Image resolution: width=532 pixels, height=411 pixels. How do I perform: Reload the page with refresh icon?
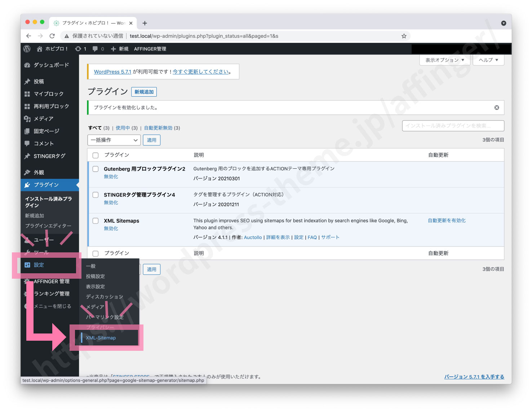pos(52,36)
